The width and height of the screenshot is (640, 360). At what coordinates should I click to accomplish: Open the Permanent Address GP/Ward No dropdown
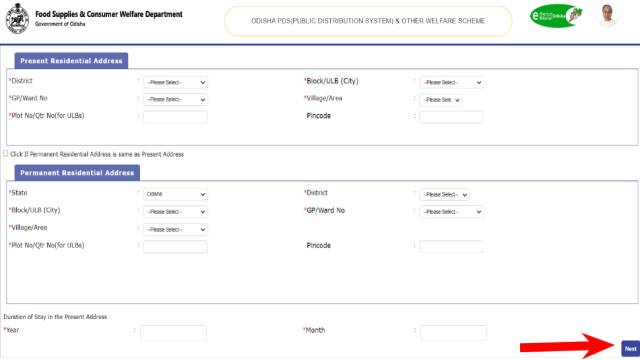(x=451, y=212)
